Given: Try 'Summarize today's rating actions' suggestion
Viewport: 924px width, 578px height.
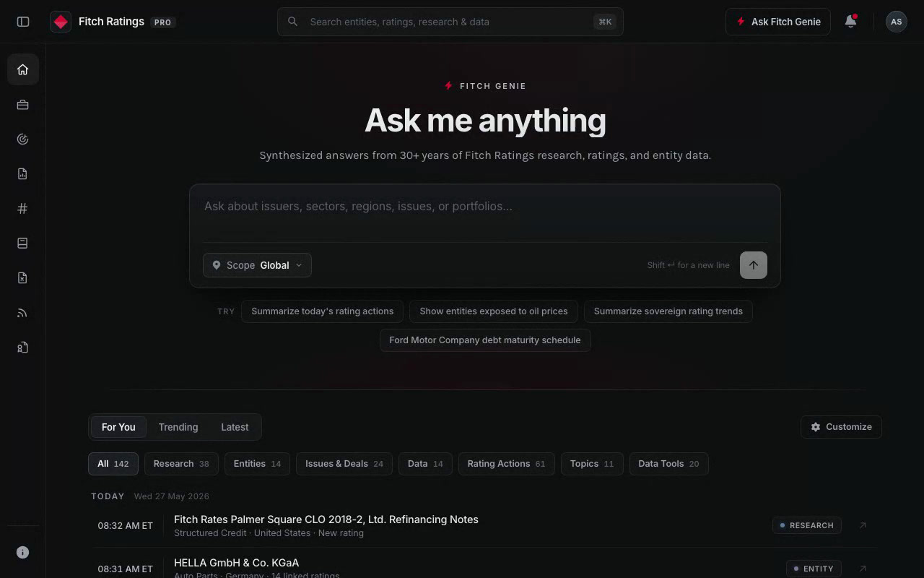Looking at the screenshot, I should (x=323, y=311).
